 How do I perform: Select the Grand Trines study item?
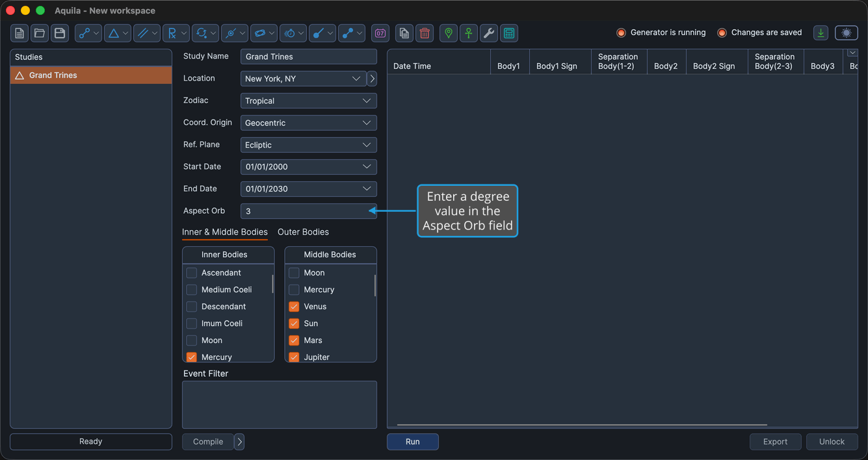(91, 75)
